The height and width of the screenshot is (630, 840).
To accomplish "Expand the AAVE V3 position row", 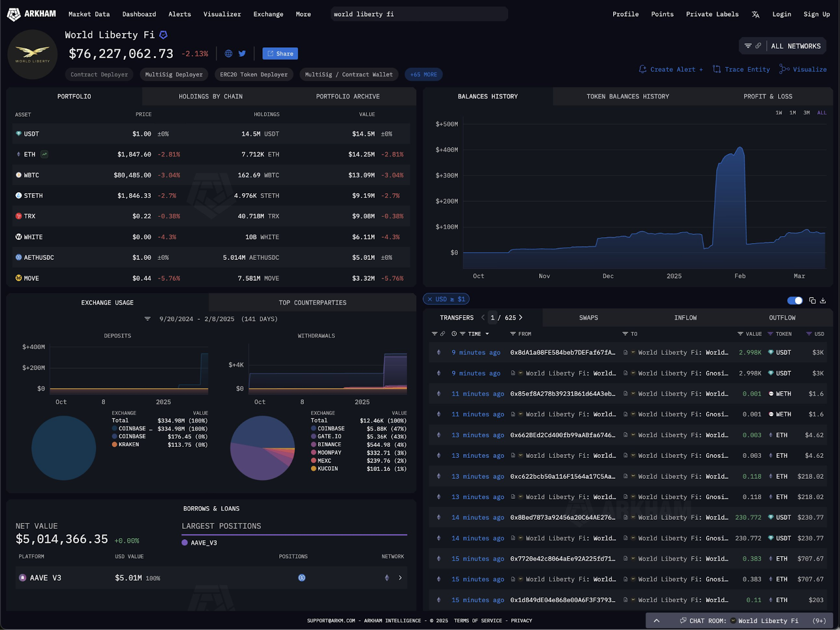I will 400,577.
